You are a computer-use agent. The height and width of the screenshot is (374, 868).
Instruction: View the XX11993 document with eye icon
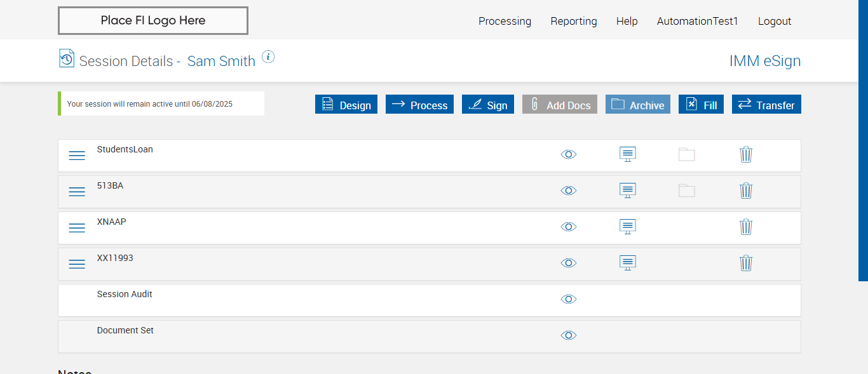(569, 263)
